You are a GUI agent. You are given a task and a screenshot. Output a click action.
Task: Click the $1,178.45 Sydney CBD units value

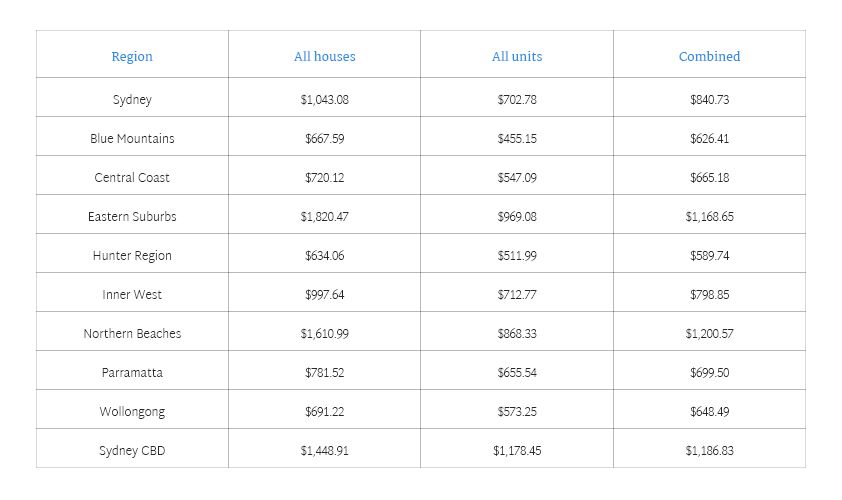coord(517,451)
